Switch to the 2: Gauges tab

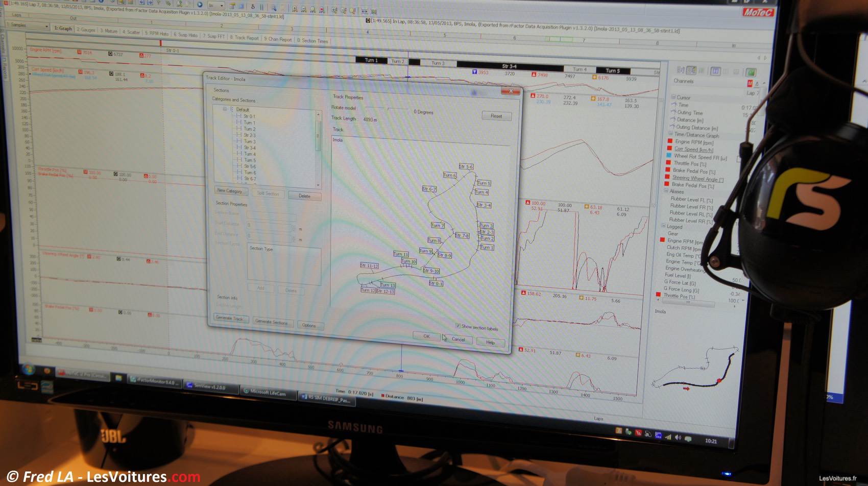pos(86,30)
